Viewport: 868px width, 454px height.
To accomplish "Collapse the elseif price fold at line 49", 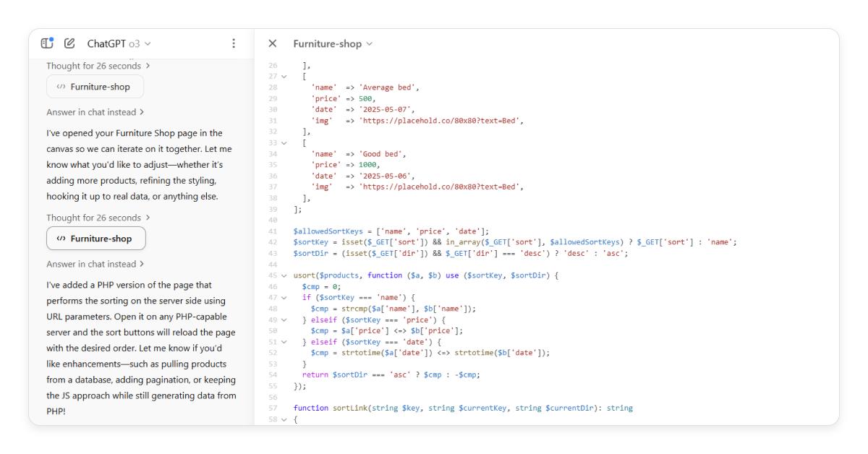I will [x=285, y=320].
